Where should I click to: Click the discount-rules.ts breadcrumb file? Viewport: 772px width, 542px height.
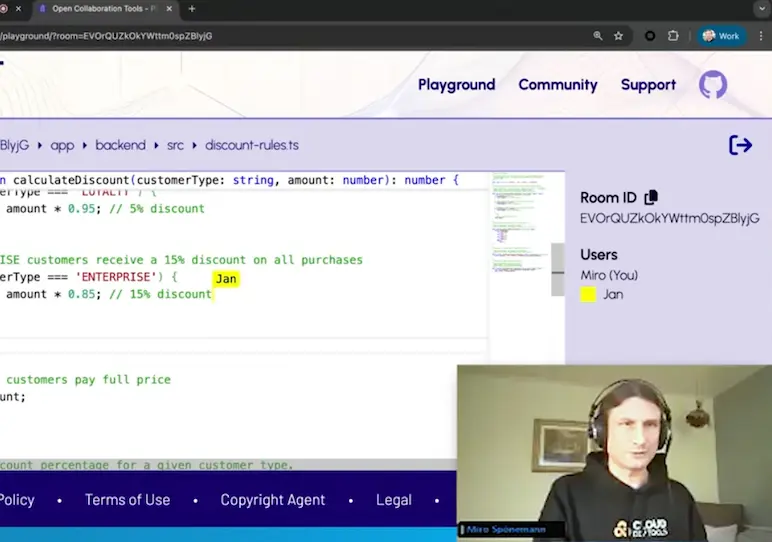pyautogui.click(x=251, y=145)
